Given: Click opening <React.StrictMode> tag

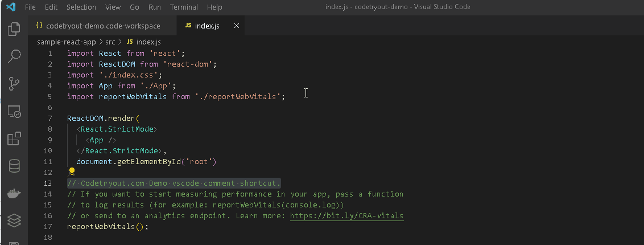Looking at the screenshot, I should tap(117, 129).
